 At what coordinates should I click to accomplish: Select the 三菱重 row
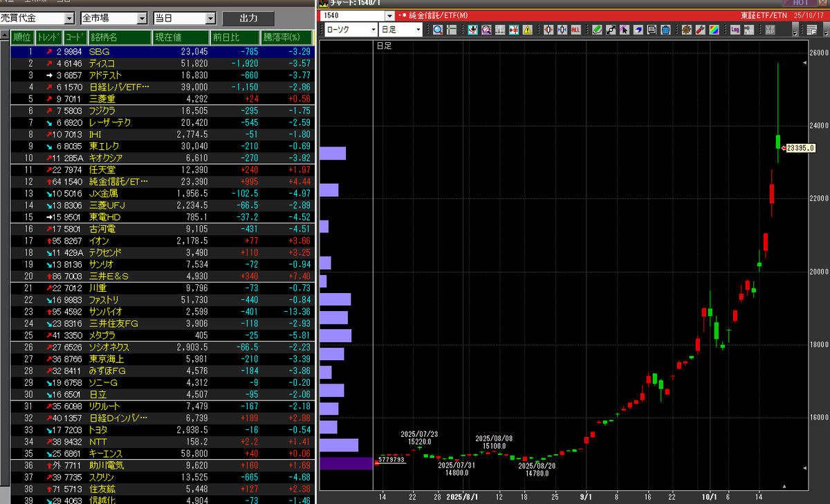point(162,98)
